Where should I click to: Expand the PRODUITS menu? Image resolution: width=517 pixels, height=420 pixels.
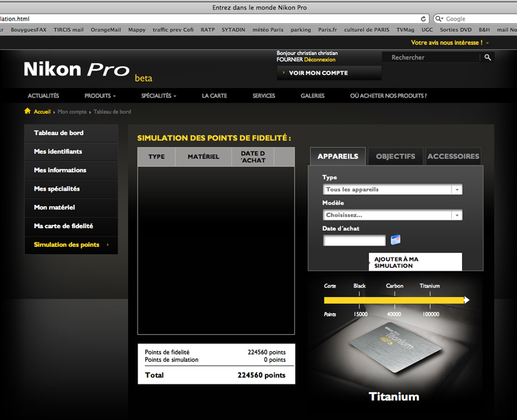(100, 96)
